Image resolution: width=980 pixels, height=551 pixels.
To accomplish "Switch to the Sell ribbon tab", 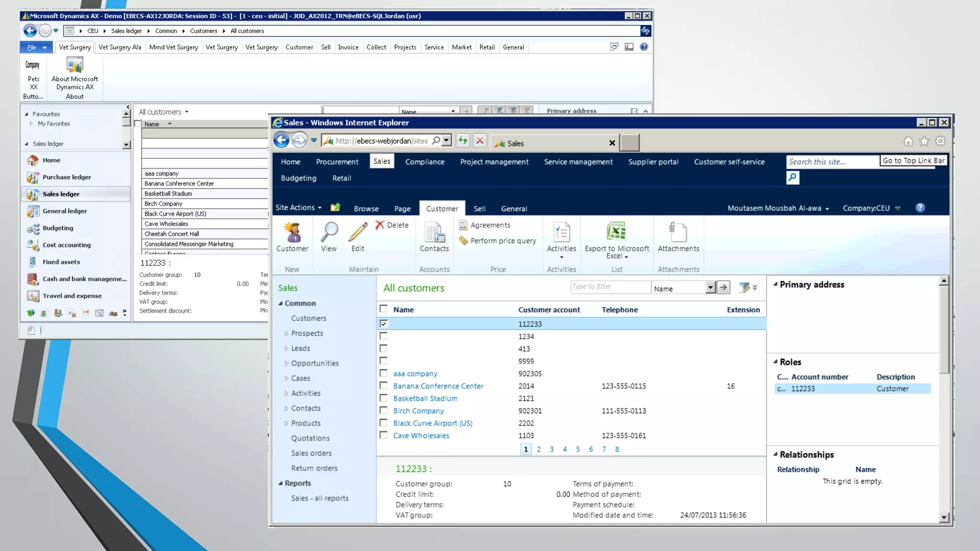I will tap(479, 209).
